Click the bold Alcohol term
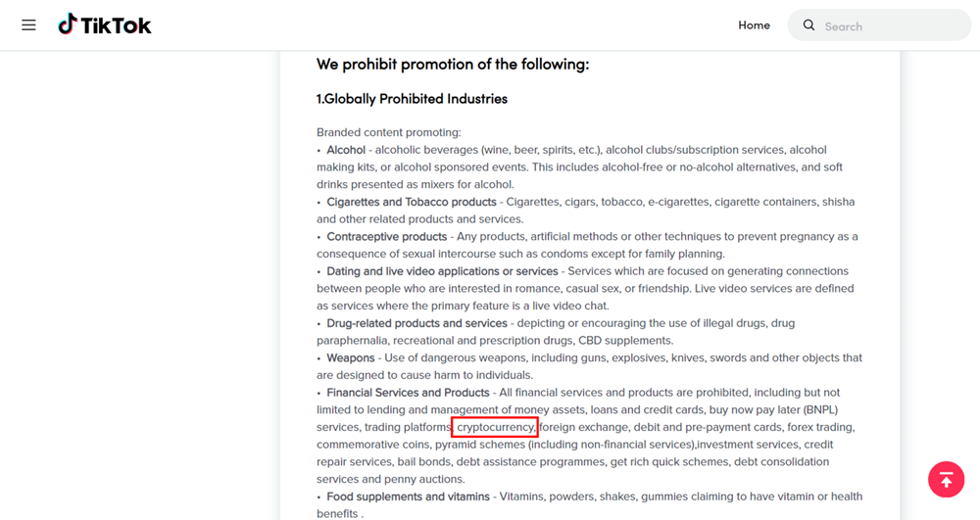980x520 pixels. coord(346,150)
